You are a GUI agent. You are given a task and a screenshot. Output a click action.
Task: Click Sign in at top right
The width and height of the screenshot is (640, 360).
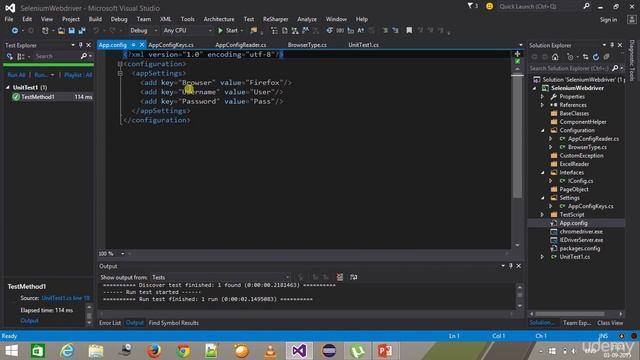point(608,20)
